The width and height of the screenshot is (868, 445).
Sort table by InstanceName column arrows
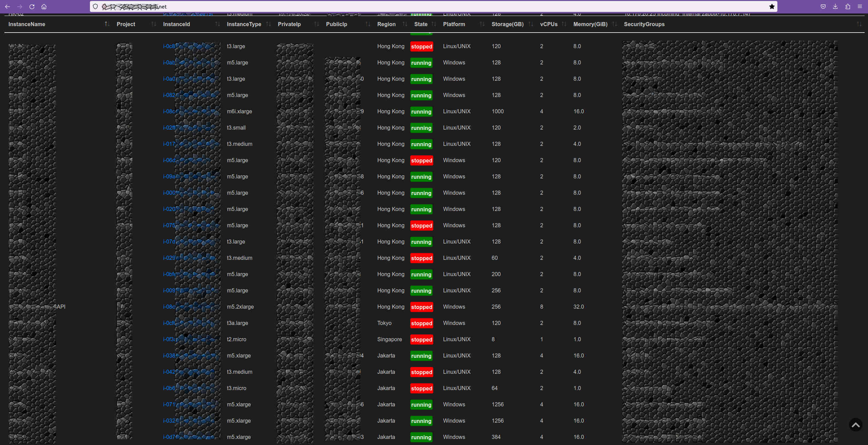coord(107,24)
